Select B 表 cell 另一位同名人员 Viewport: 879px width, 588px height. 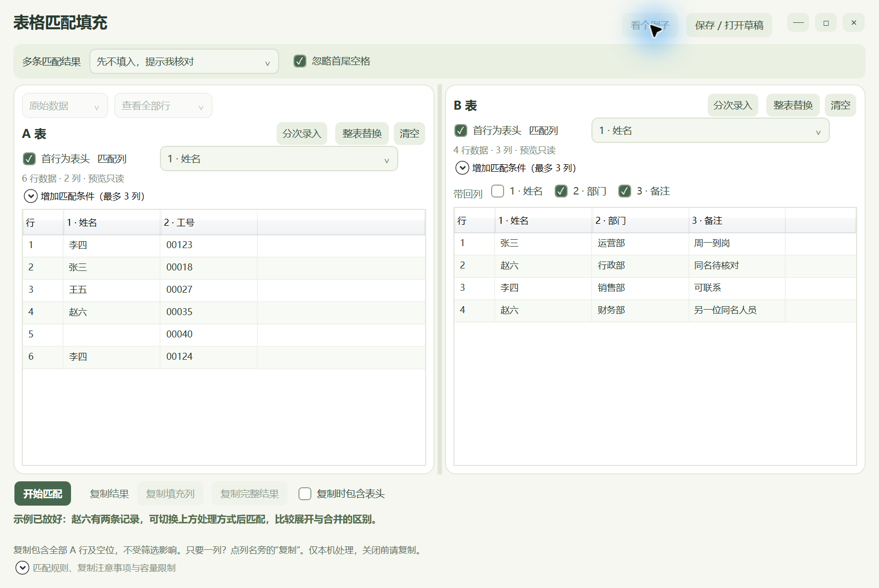[x=737, y=310]
